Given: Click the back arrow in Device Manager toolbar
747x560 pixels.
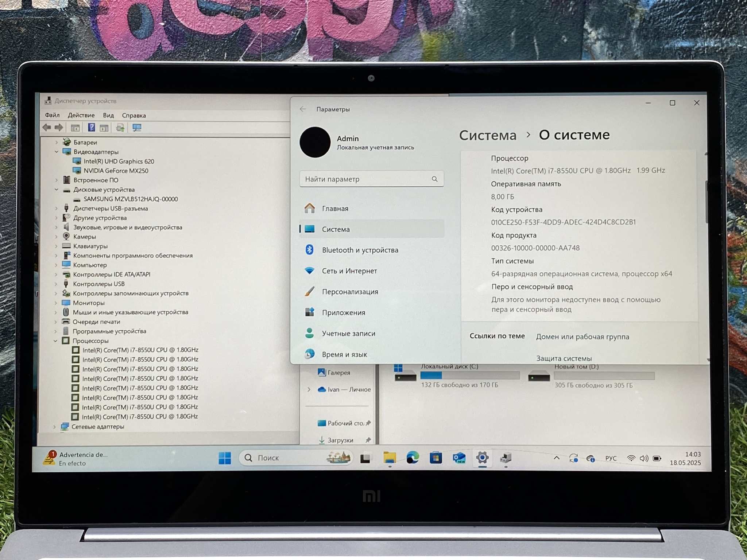Looking at the screenshot, I should pos(47,128).
